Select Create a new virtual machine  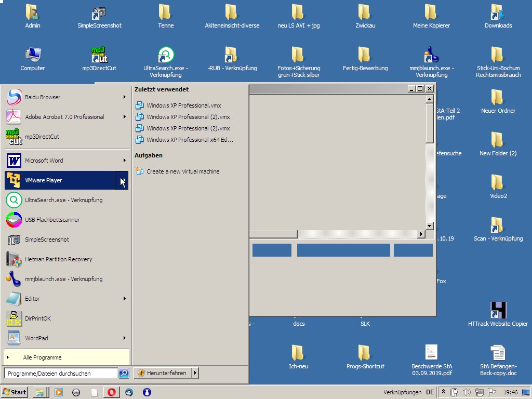[x=182, y=171]
